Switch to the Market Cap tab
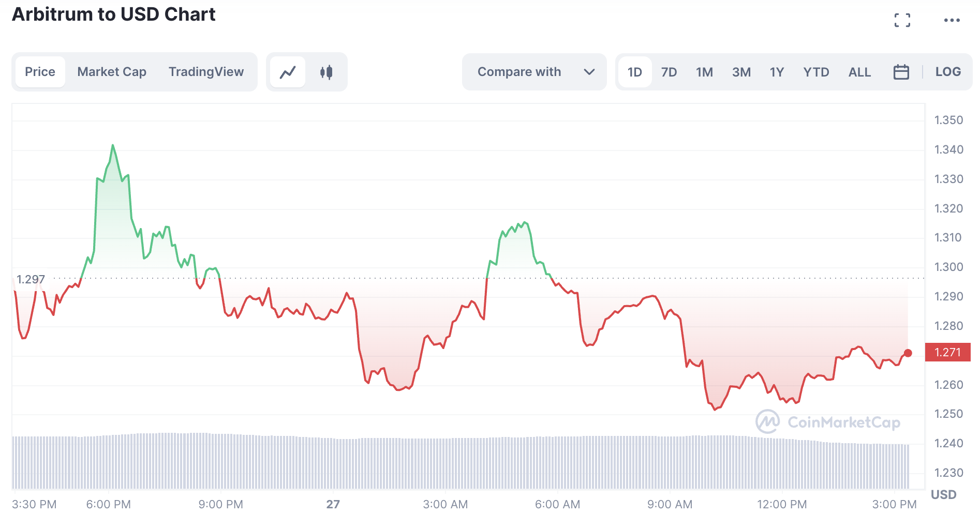980x514 pixels. point(112,72)
